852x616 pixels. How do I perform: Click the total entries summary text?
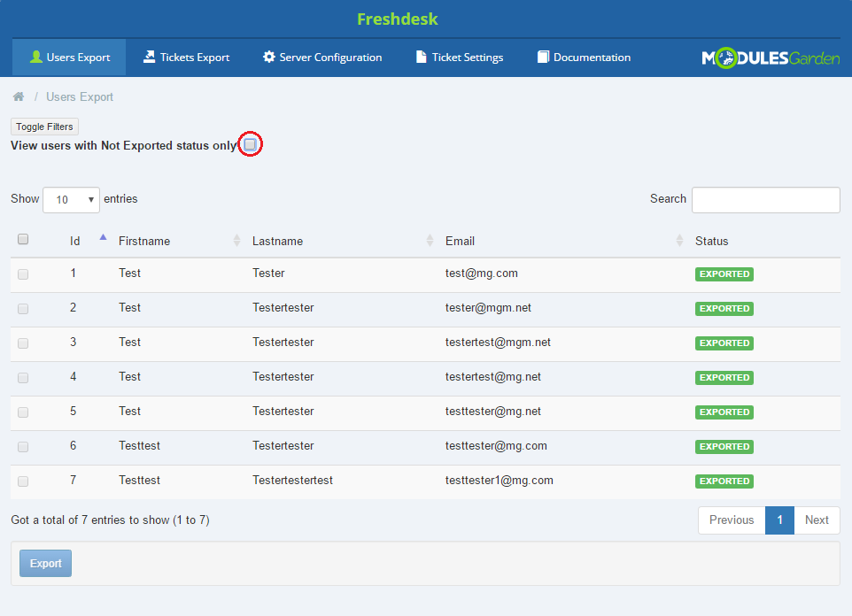point(111,520)
